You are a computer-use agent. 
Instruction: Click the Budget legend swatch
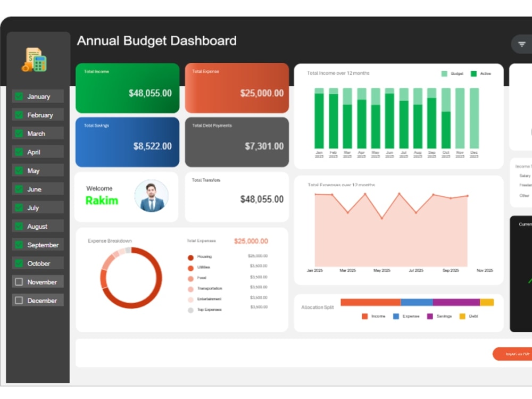(x=444, y=73)
